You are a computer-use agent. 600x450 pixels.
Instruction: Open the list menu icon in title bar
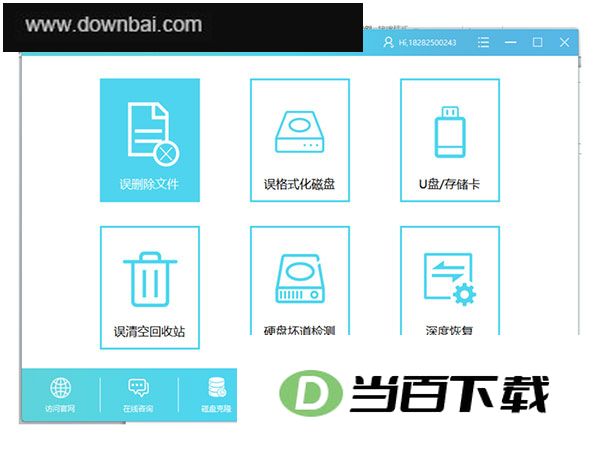(483, 42)
